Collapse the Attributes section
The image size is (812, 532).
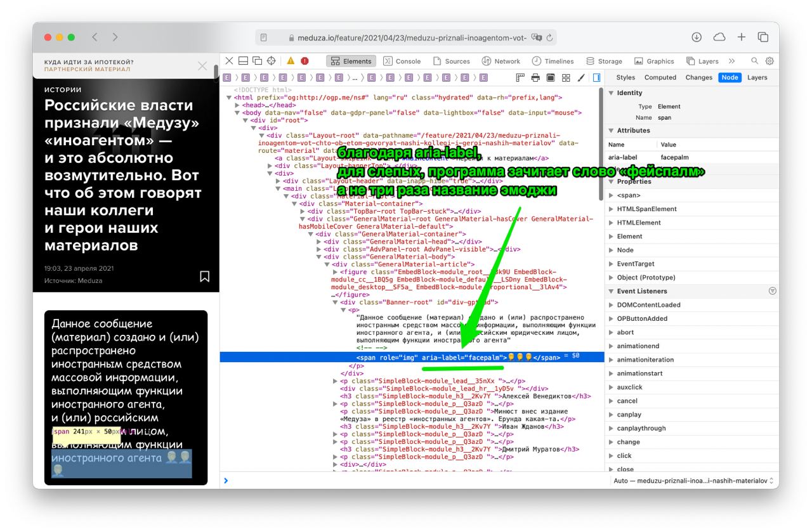[x=611, y=130]
